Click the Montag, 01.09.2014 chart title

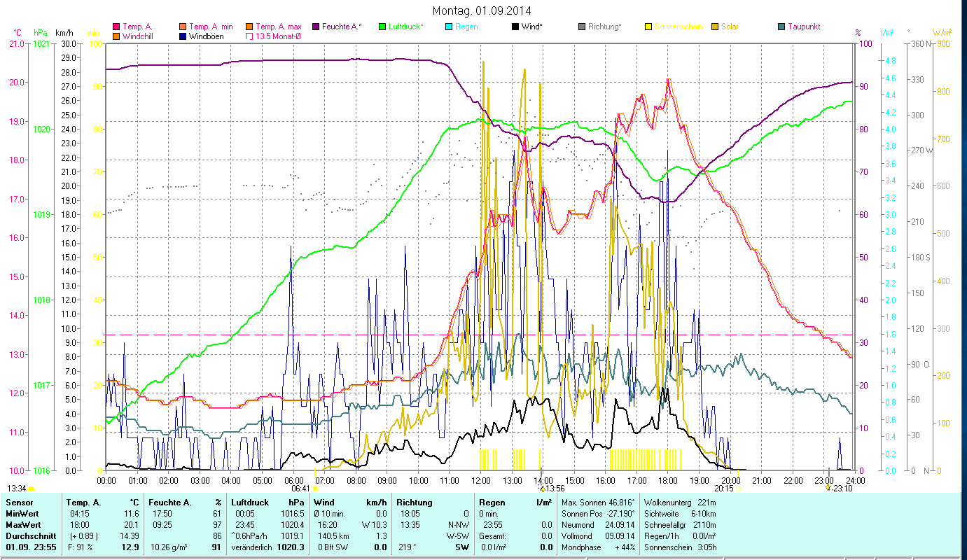pos(482,10)
